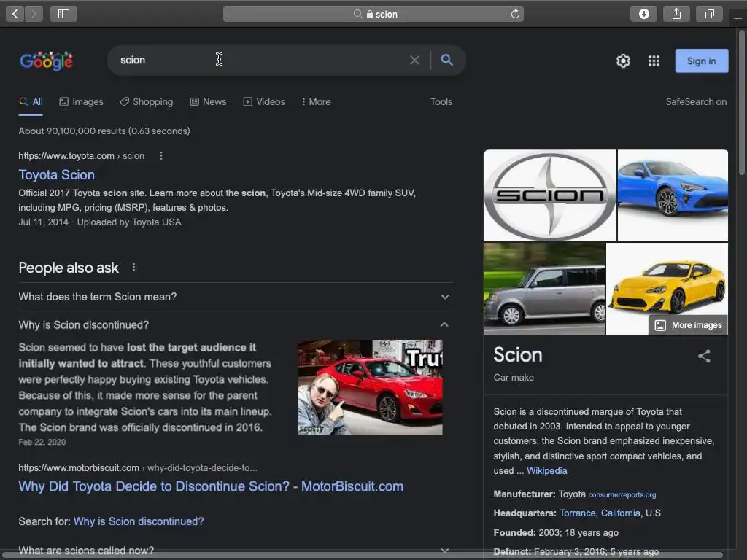Open the Safari downloads icon
Viewport: 747px width, 560px height.
click(643, 14)
